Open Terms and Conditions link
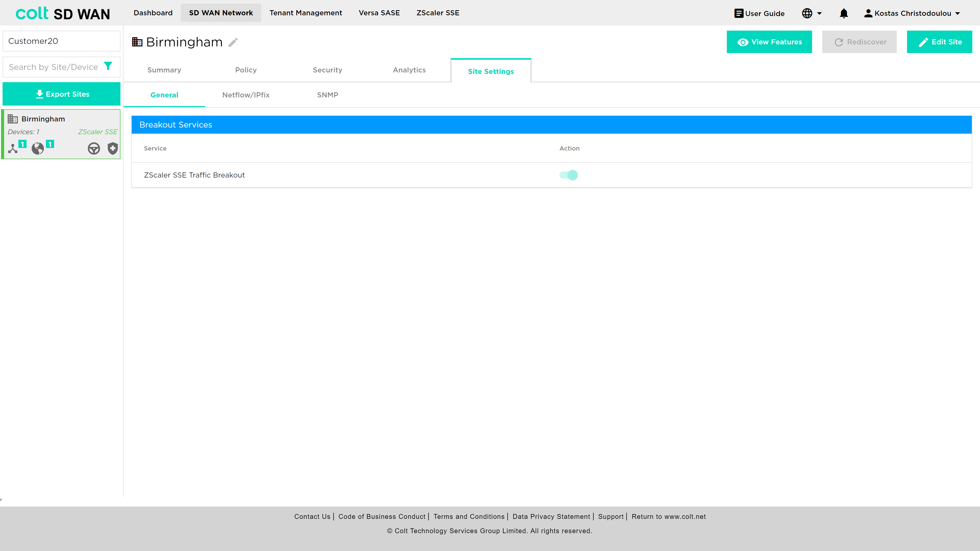Image resolution: width=980 pixels, height=551 pixels. tap(469, 516)
